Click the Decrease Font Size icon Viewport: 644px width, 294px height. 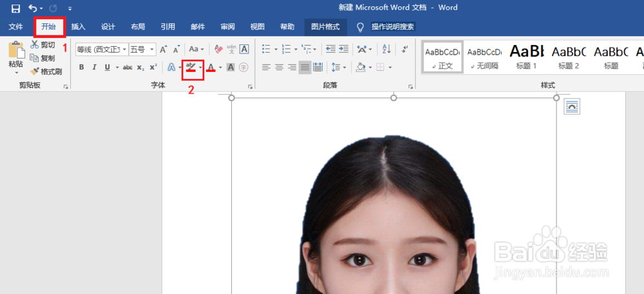tap(176, 49)
